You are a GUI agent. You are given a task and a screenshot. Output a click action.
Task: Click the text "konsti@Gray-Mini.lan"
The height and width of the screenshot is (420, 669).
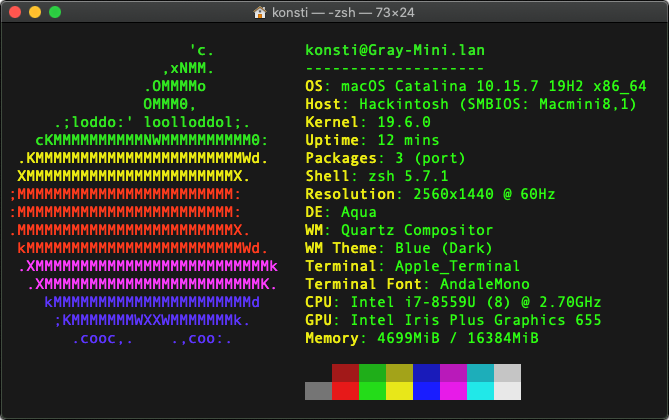tap(395, 50)
